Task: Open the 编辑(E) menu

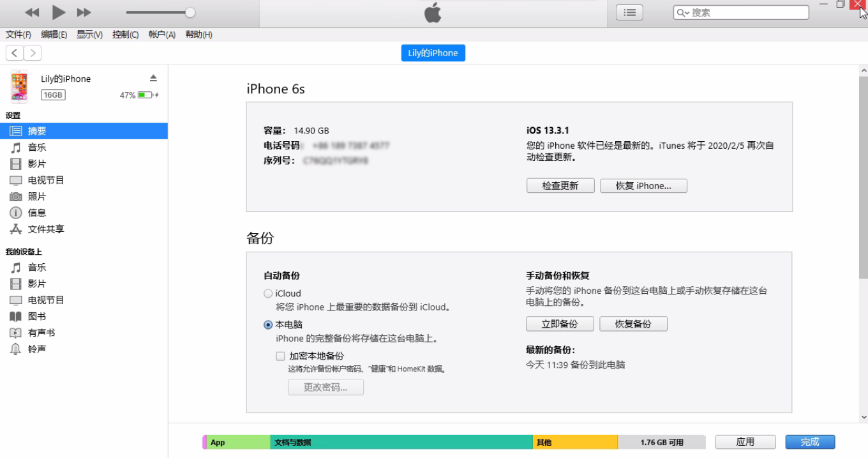Action: (54, 34)
